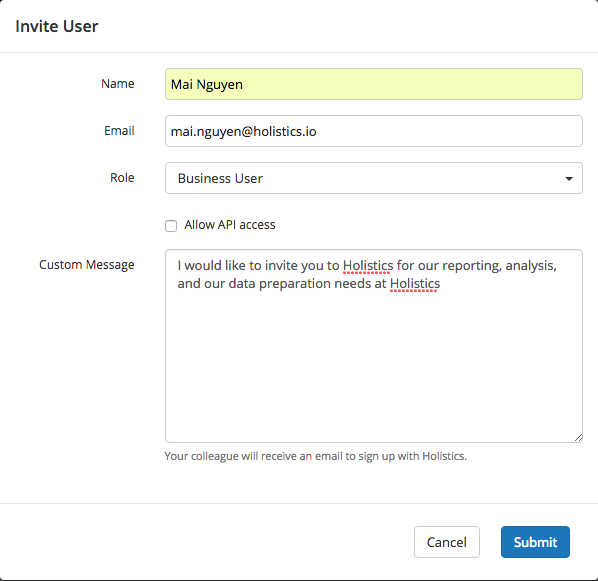This screenshot has height=581, width=598.
Task: Click empty space at bottom of message box
Action: tap(373, 401)
